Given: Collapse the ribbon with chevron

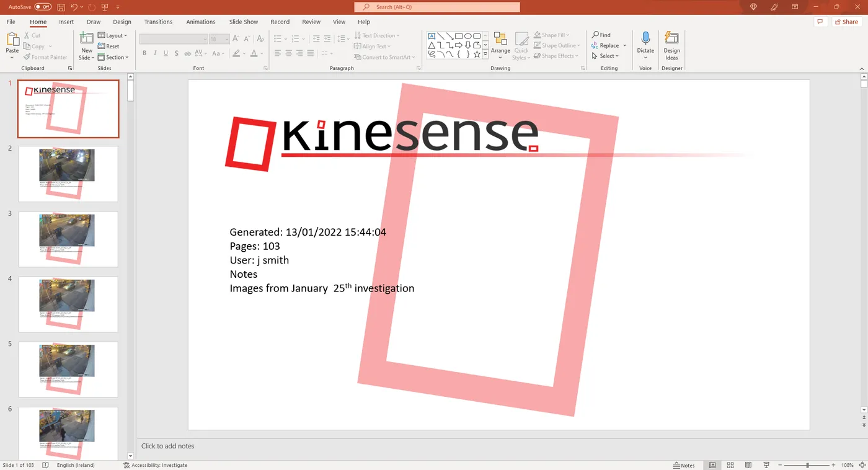Looking at the screenshot, I should pyautogui.click(x=862, y=68).
